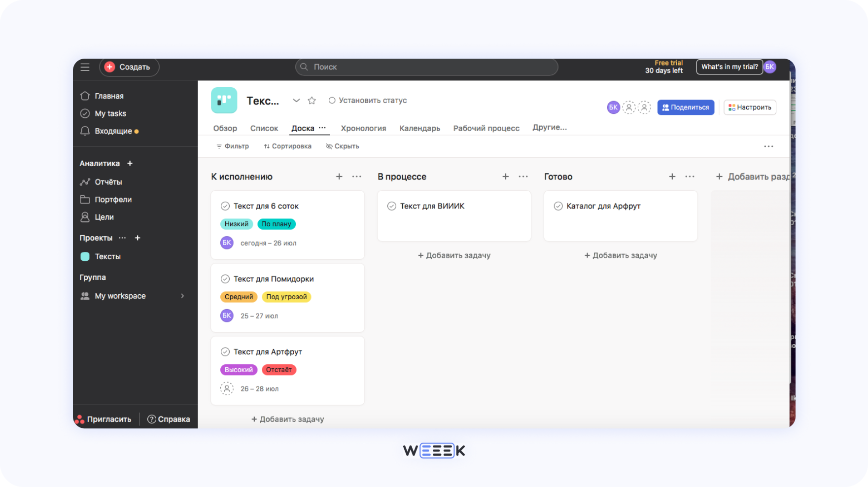
Task: Toggle column visibility with Скрыть
Action: pyautogui.click(x=342, y=146)
